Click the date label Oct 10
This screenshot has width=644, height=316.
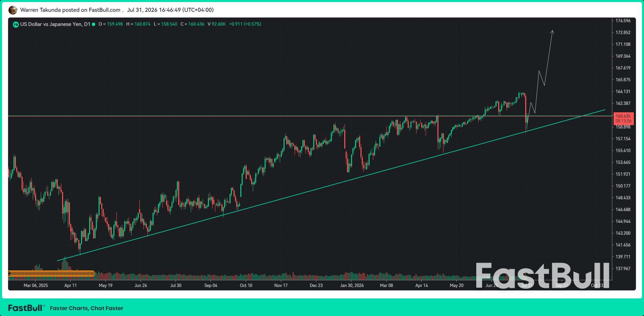coord(246,286)
